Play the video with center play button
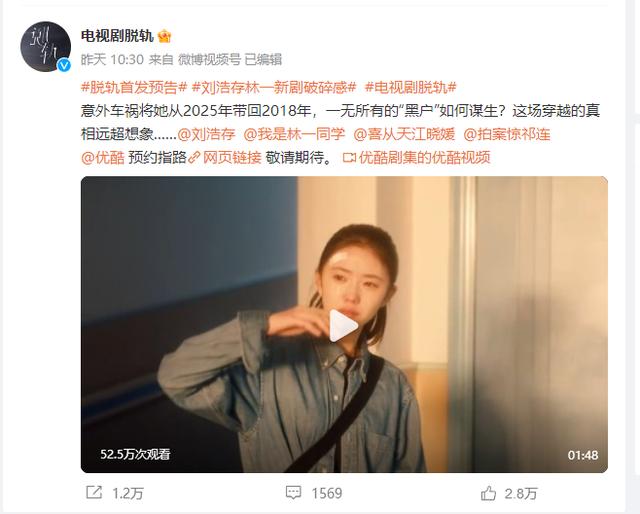The height and width of the screenshot is (514, 640). (344, 325)
